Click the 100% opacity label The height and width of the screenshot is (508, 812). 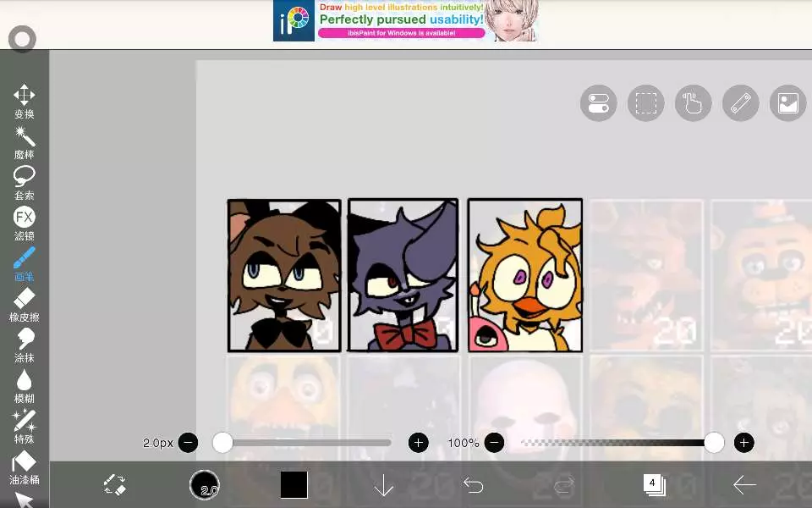464,443
